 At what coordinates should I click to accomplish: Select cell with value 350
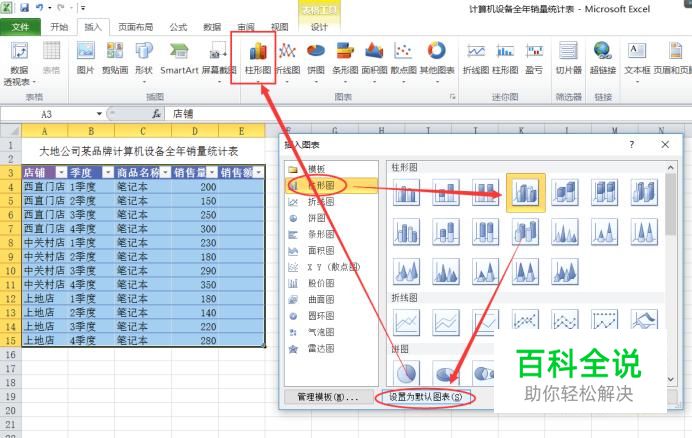pyautogui.click(x=195, y=284)
